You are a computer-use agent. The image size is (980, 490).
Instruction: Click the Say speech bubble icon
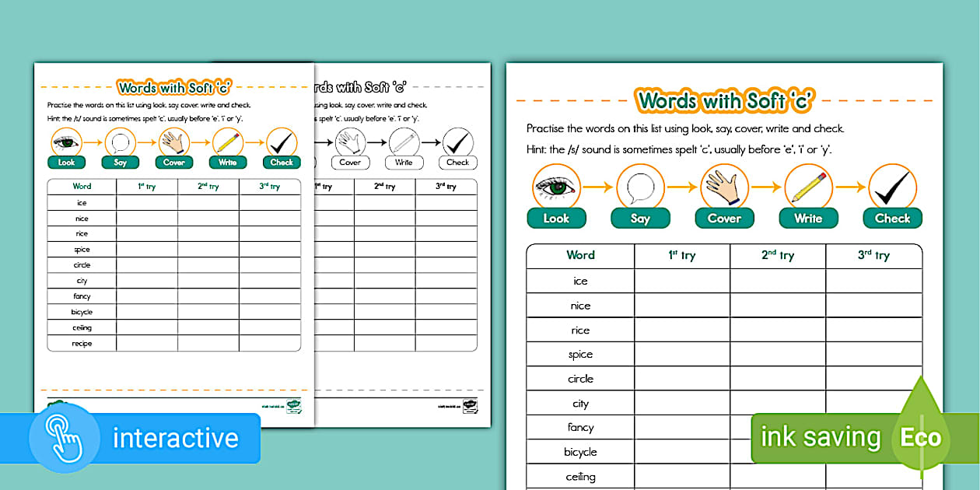point(640,187)
